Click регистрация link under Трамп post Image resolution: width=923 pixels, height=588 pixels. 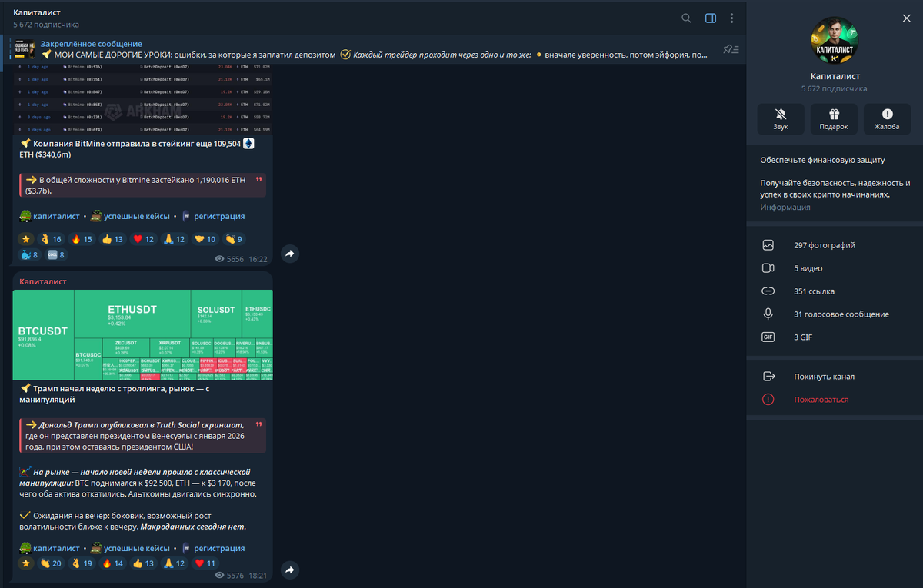[219, 548]
